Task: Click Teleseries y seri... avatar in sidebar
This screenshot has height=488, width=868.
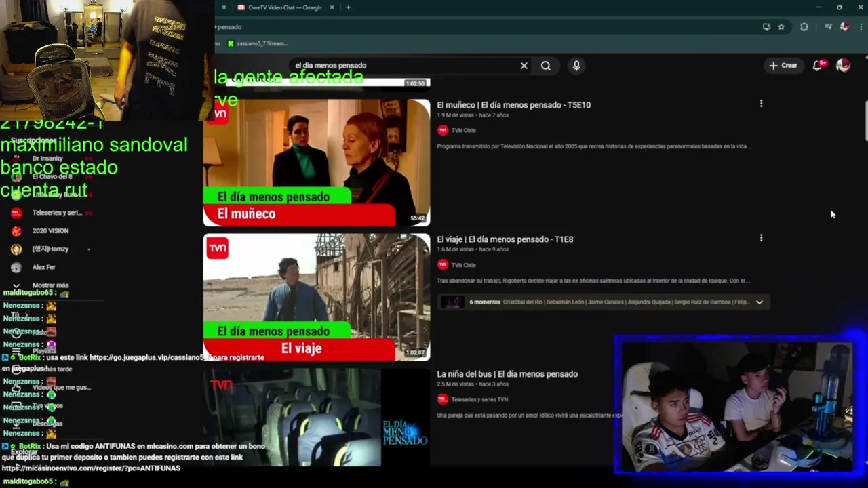Action: tap(16, 213)
